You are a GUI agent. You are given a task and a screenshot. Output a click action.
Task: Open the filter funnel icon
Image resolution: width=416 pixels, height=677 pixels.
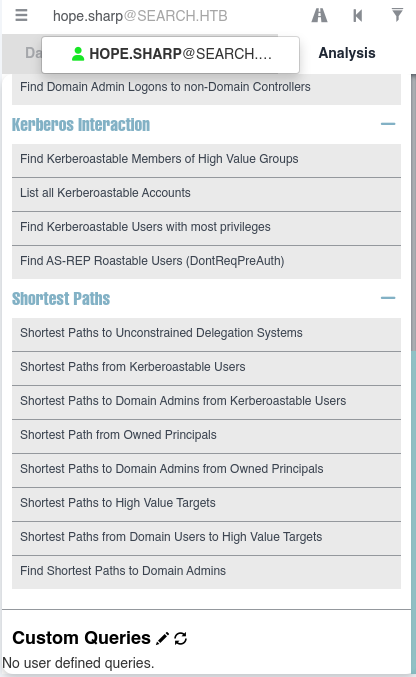point(397,15)
